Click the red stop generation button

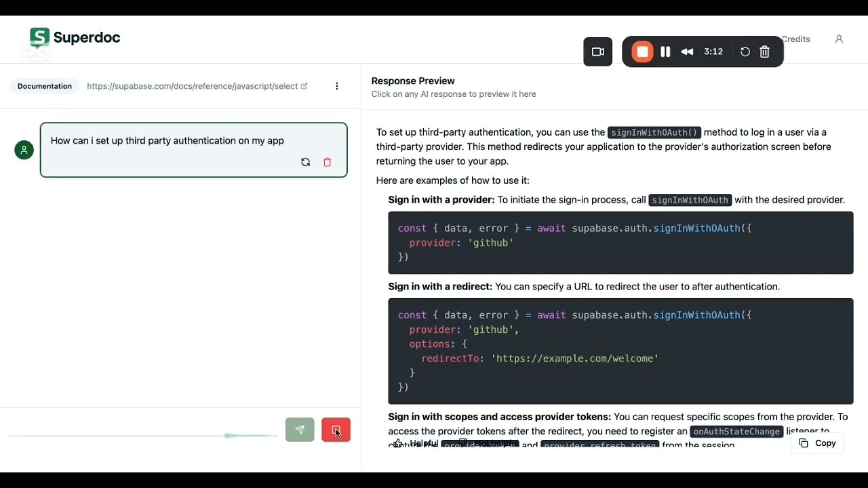click(336, 430)
